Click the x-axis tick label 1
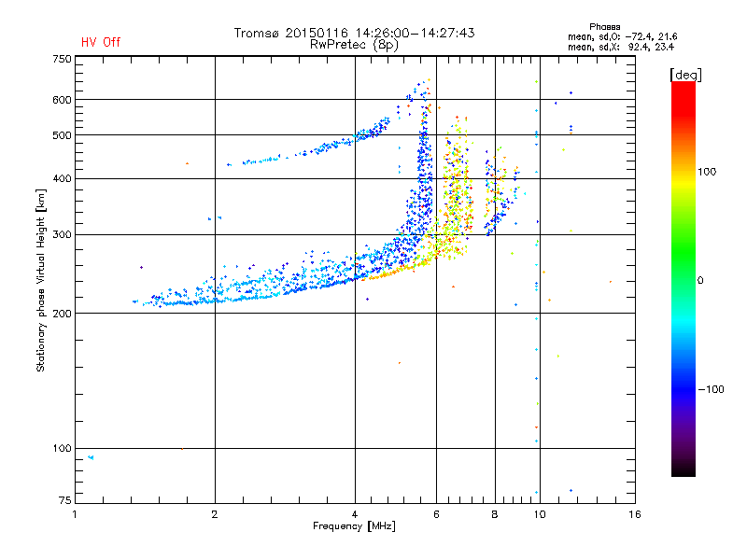The image size is (747, 560). tap(75, 514)
